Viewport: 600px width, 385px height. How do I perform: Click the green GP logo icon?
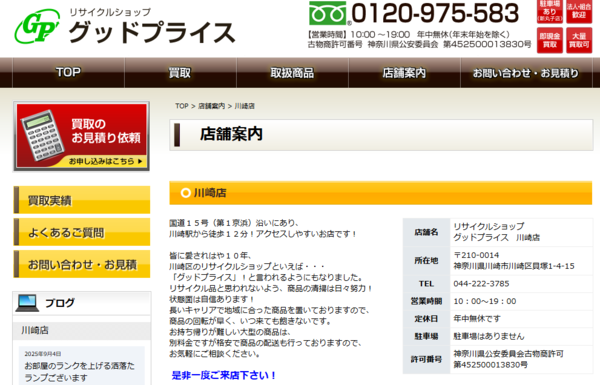(x=37, y=26)
